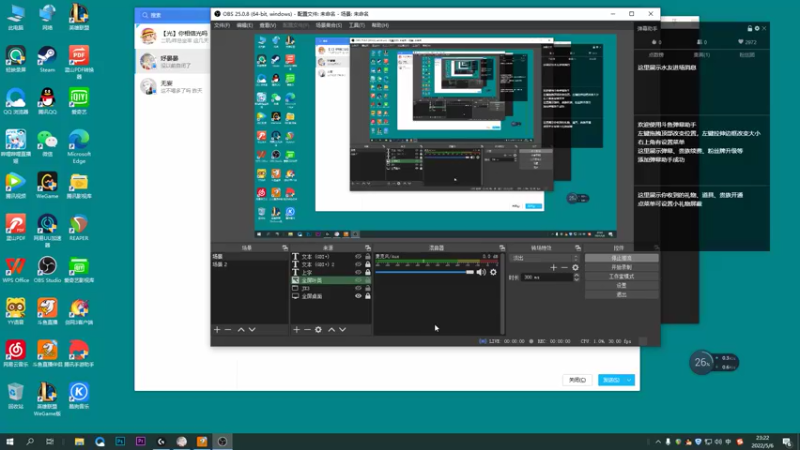
Task: Toggle visibility of third text source
Action: [x=358, y=272]
